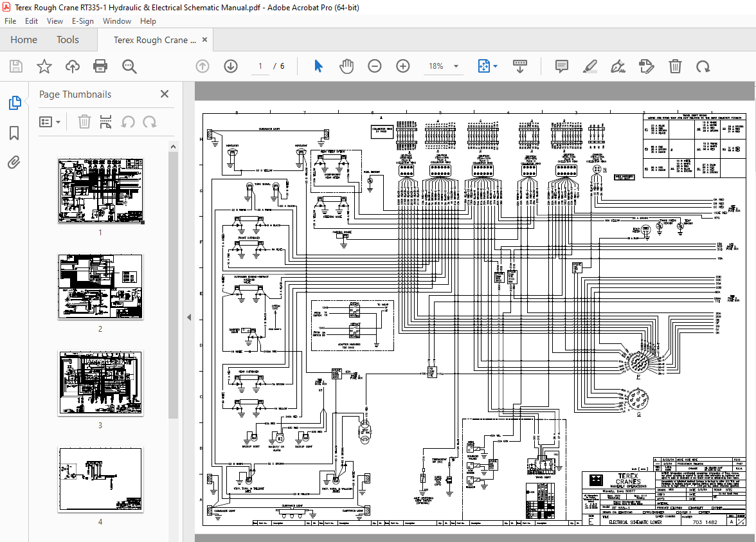756x542 pixels.
Task: Rotate thumbnail page clockwise
Action: pos(149,122)
